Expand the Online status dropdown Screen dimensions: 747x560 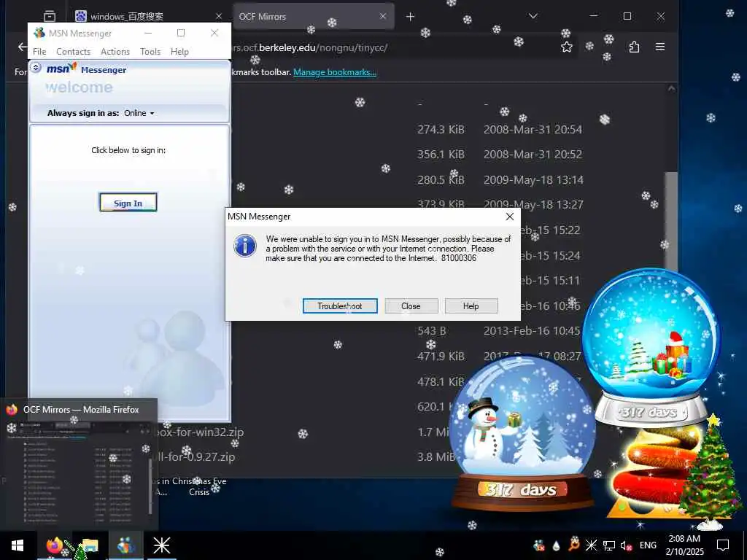point(139,113)
